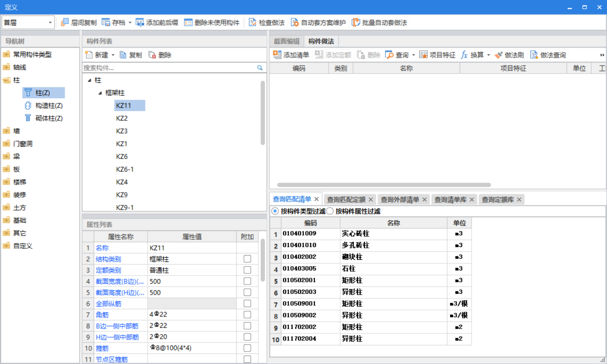Click the 全部纵筋 property link
The width and height of the screenshot is (607, 364).
pyautogui.click(x=109, y=304)
